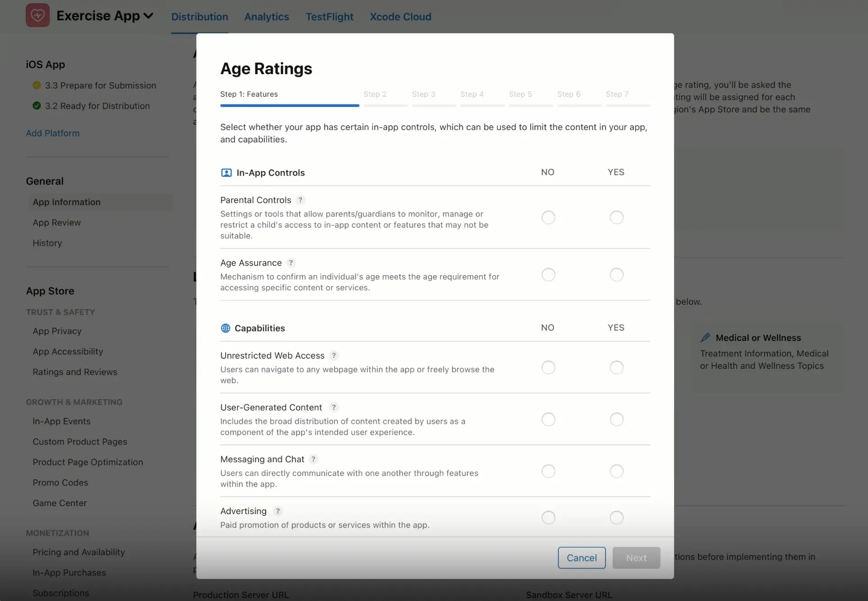This screenshot has width=868, height=601.
Task: Open Ratings and Reviews page
Action: point(75,372)
